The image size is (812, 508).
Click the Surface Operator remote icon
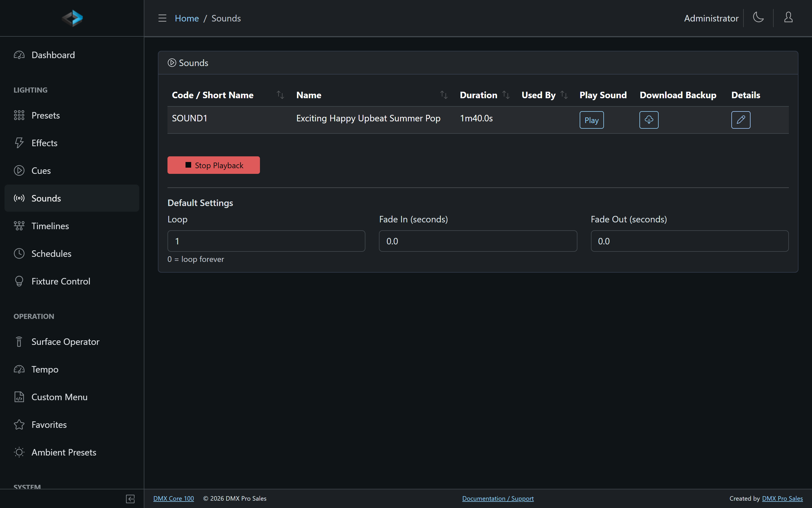19,342
